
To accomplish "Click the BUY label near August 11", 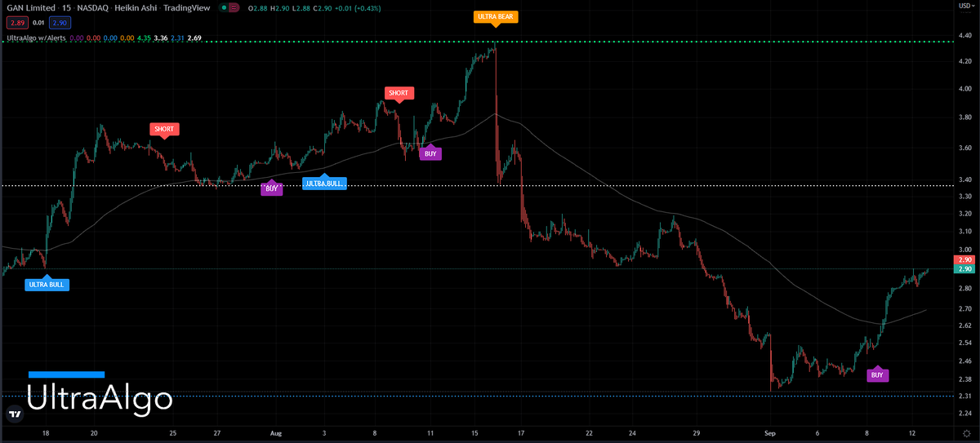I will coord(430,153).
